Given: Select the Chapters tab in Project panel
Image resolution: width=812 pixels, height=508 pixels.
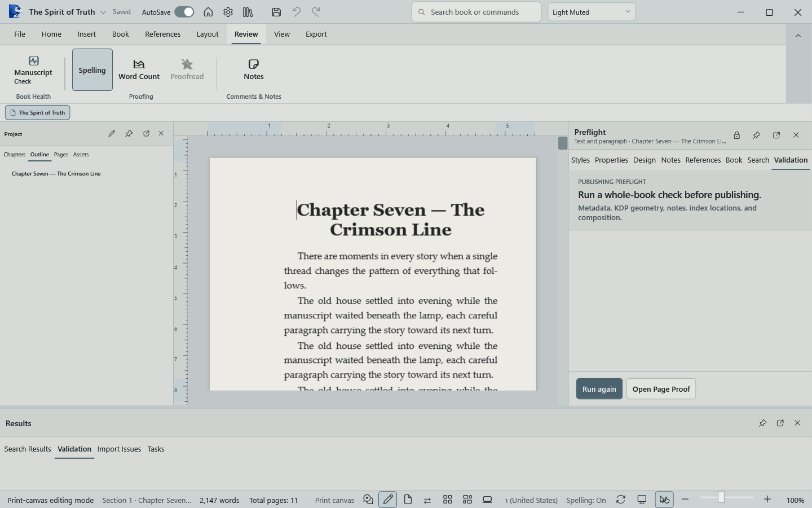Looking at the screenshot, I should tap(15, 155).
